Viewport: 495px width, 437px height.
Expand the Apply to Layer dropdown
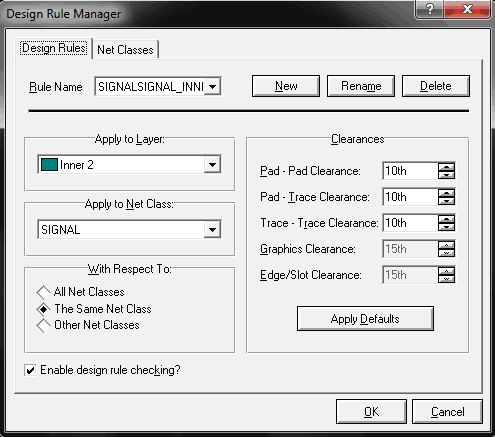[212, 164]
